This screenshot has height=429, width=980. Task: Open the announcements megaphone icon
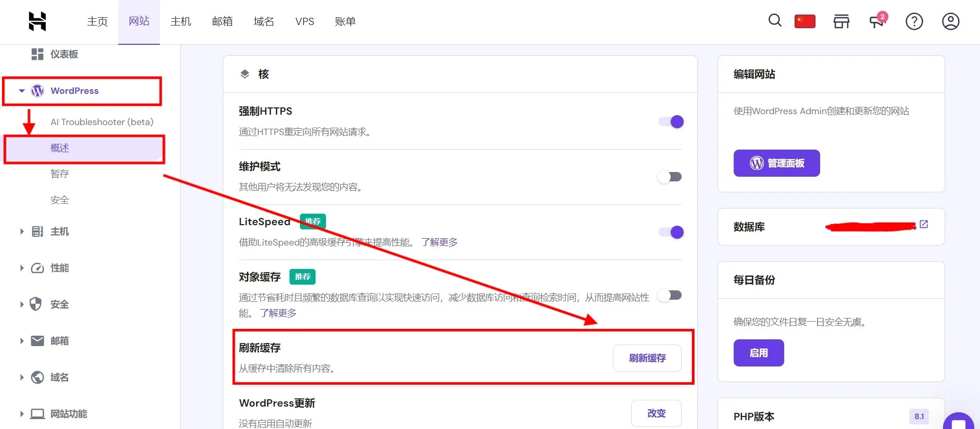coord(877,21)
